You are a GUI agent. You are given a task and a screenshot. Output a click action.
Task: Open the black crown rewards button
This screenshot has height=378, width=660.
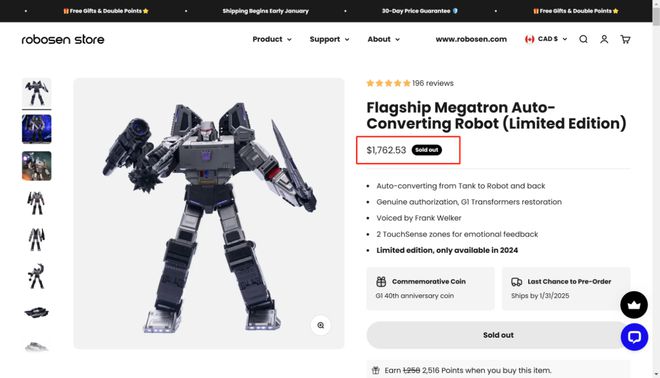point(634,305)
